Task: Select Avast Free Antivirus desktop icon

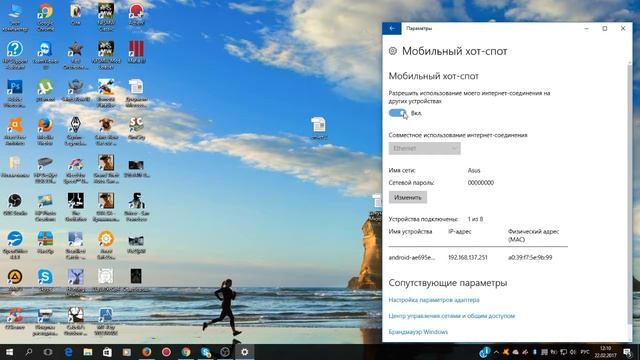Action: pyautogui.click(x=15, y=131)
